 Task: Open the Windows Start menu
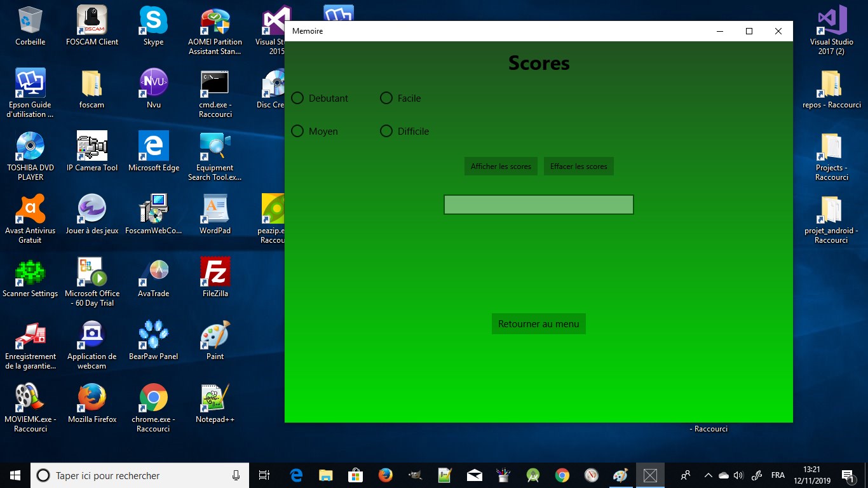click(15, 475)
